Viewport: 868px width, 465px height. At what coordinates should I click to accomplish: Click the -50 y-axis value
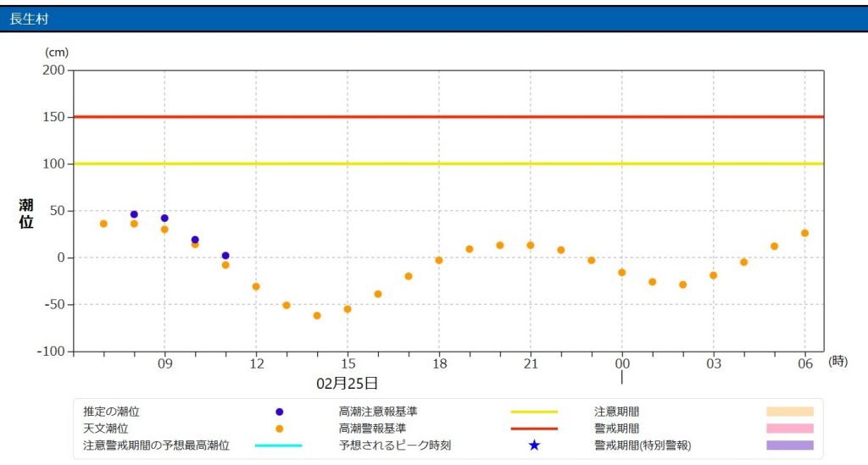tap(54, 304)
